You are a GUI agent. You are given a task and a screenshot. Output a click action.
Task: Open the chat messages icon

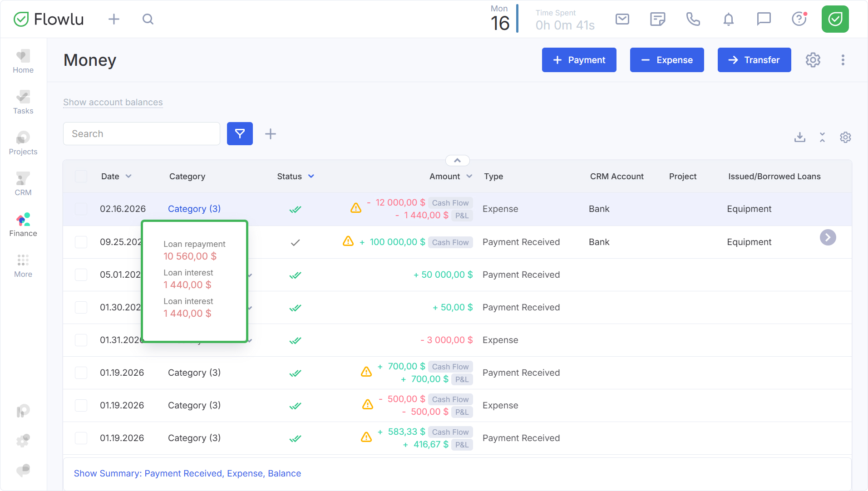coord(764,19)
